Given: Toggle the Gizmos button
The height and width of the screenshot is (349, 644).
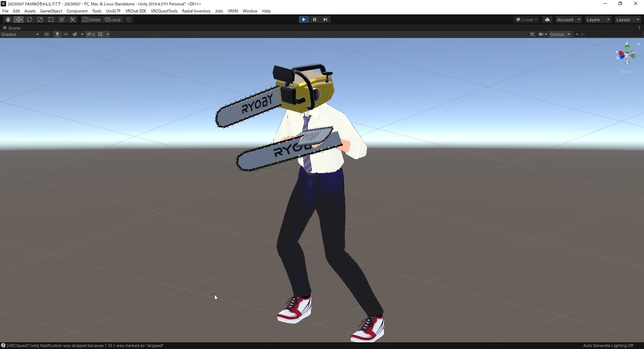Looking at the screenshot, I should (x=557, y=35).
